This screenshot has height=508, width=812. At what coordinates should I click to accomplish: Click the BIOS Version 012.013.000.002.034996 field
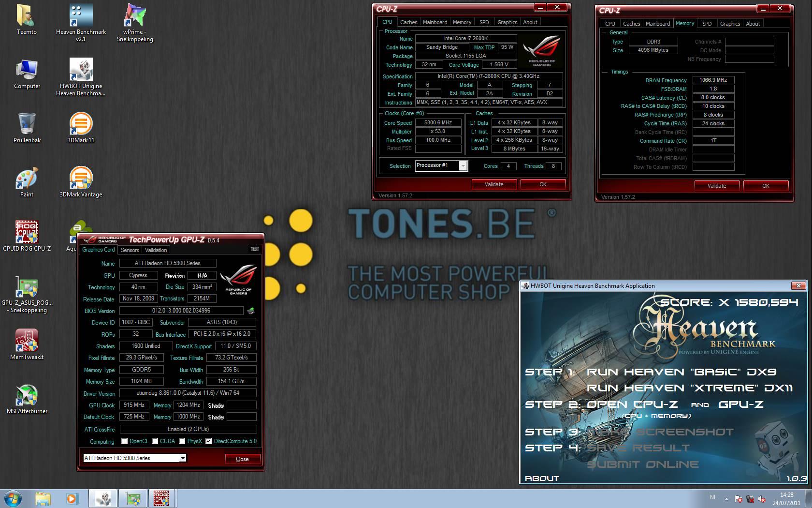pos(181,311)
